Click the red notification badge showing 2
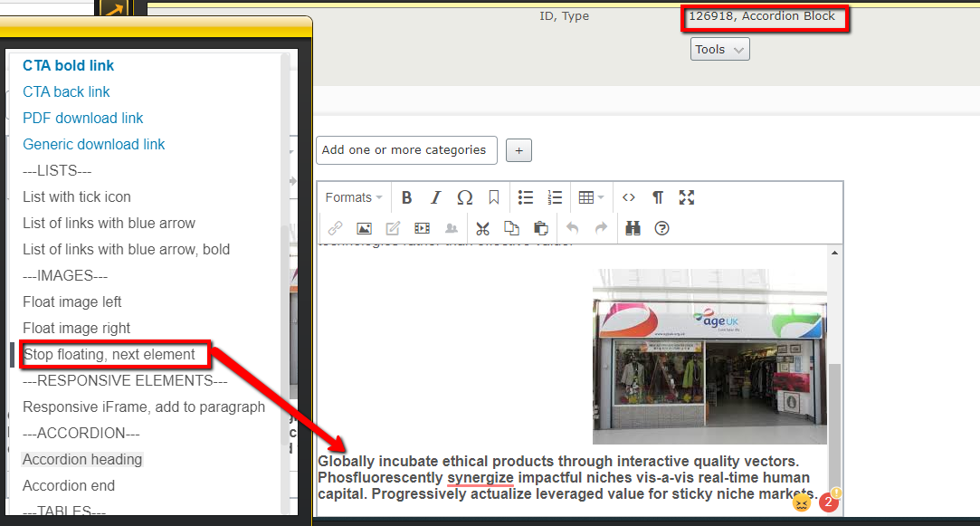The height and width of the screenshot is (526, 980). (829, 502)
